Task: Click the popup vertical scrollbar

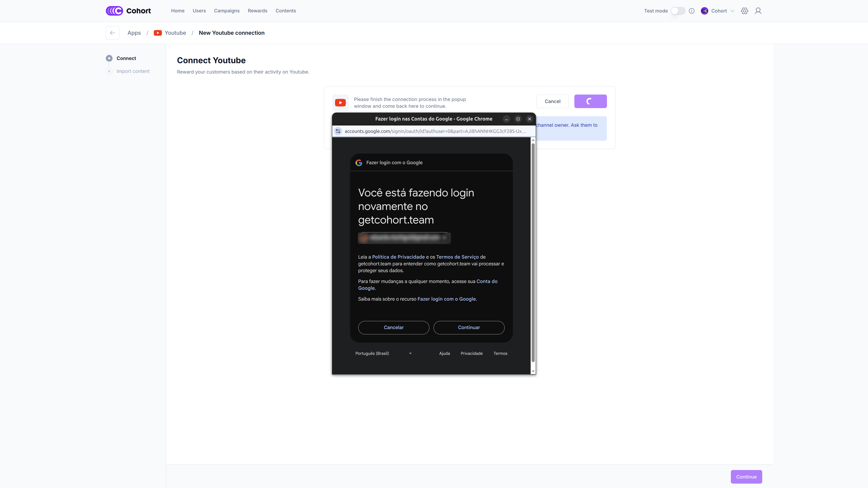Action: (533, 253)
